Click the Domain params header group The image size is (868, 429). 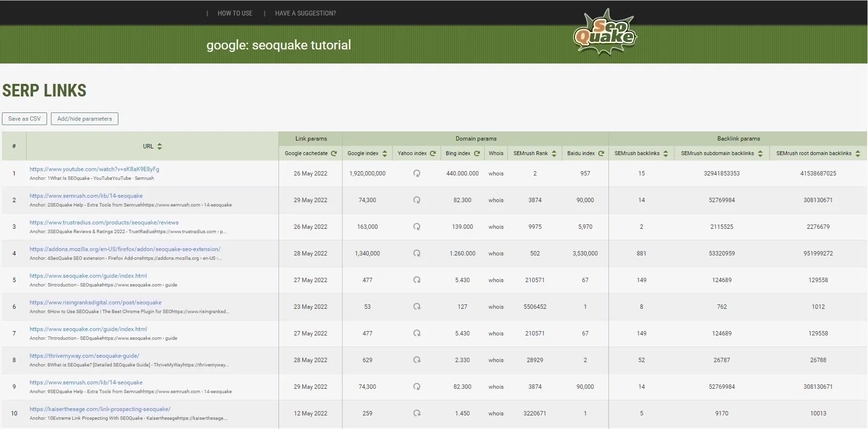coord(475,139)
